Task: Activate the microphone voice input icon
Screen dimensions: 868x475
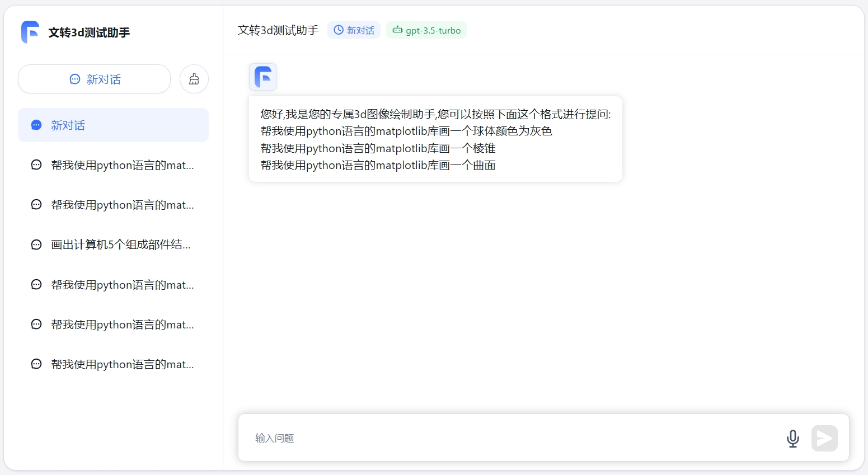Action: click(x=792, y=438)
